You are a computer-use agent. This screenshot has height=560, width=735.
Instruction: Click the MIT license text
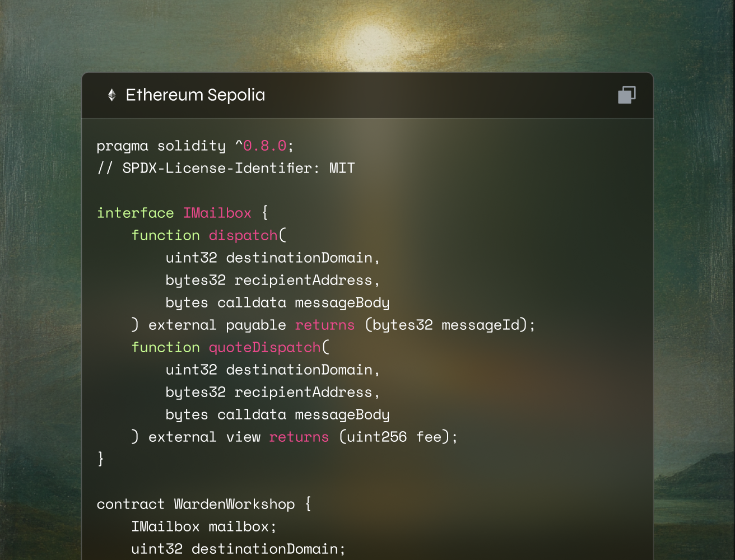pyautogui.click(x=342, y=168)
